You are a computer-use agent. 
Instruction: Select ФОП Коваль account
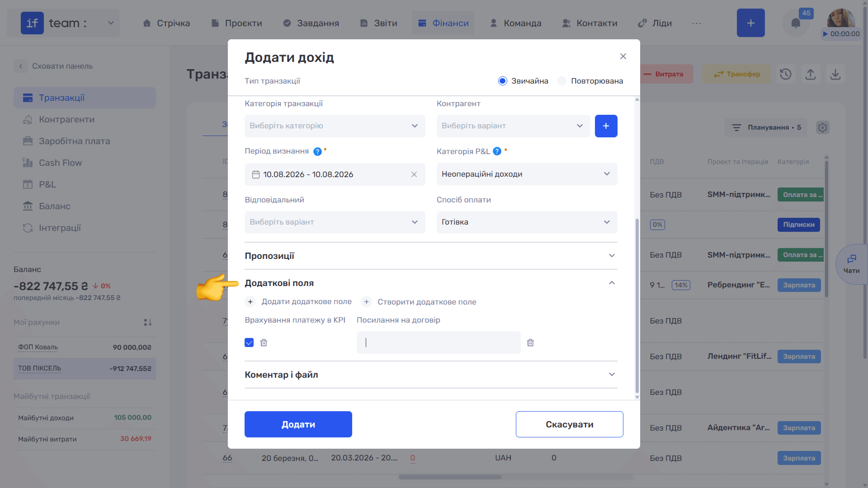[85, 347]
